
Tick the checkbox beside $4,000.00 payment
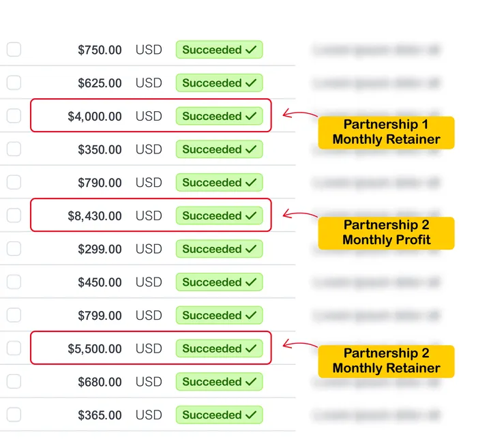[x=14, y=116]
